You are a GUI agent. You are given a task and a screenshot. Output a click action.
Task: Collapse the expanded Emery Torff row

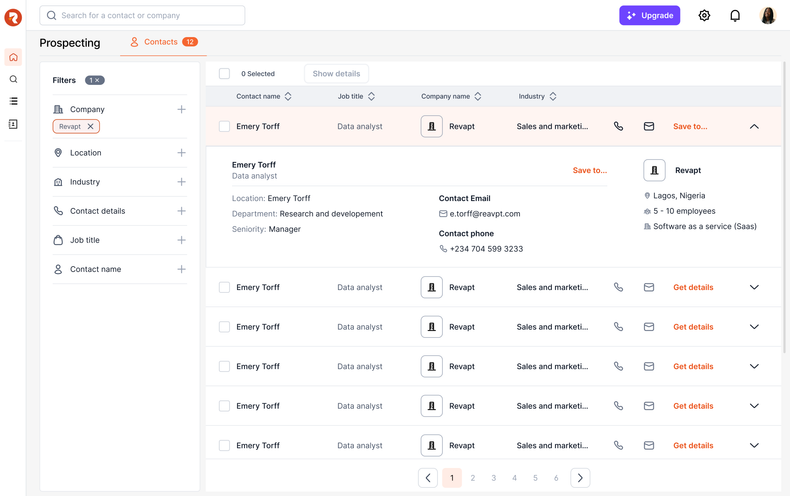point(754,127)
